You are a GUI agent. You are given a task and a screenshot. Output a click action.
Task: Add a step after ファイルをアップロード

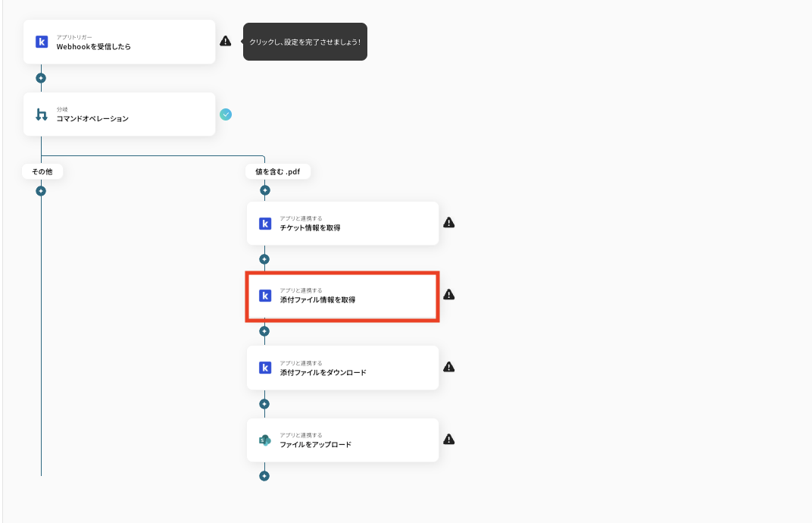click(x=264, y=476)
